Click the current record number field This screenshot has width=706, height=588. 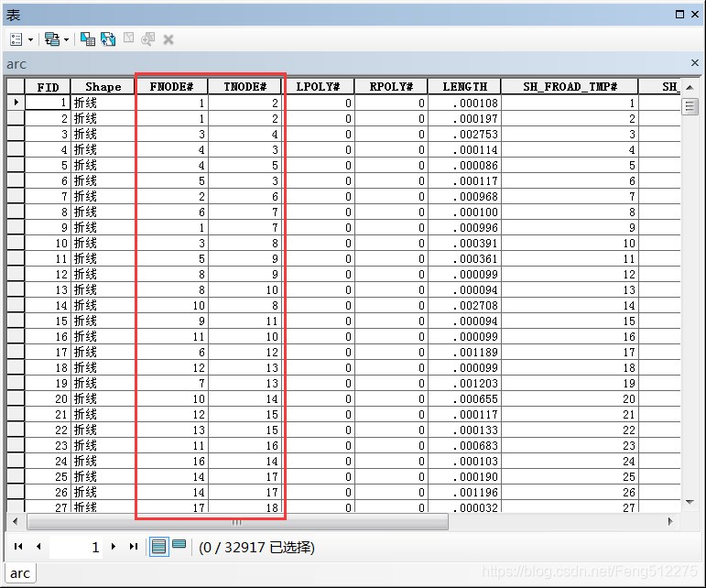pos(76,547)
